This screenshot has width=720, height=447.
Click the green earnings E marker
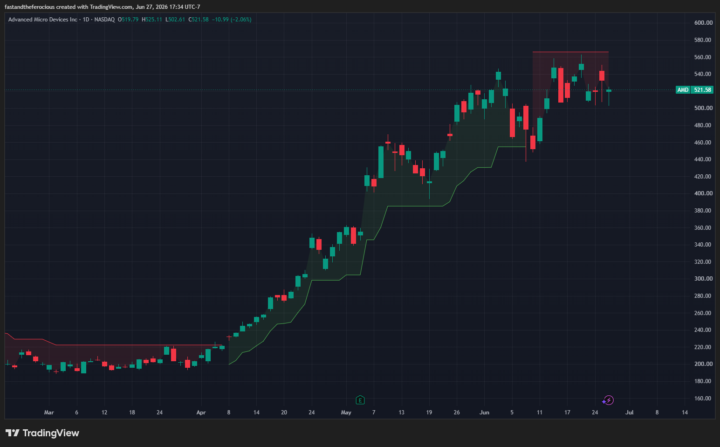(360, 400)
